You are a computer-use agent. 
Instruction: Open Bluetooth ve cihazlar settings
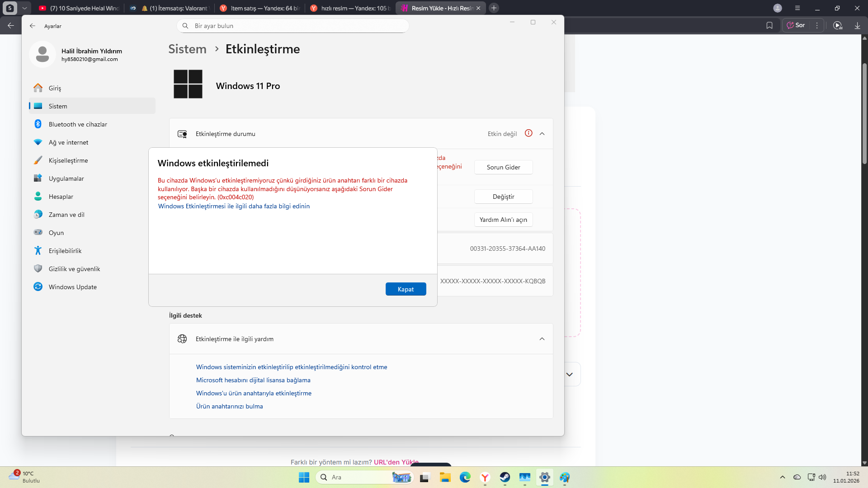pyautogui.click(x=92, y=124)
